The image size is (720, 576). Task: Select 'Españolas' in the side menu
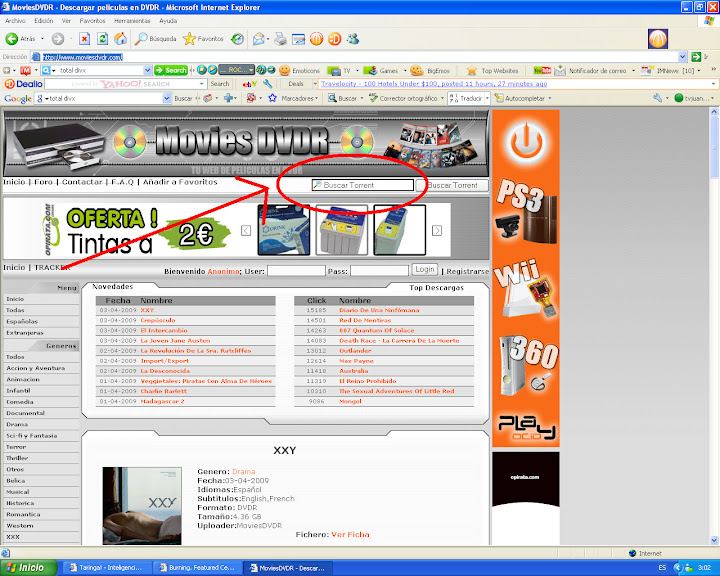tap(22, 322)
